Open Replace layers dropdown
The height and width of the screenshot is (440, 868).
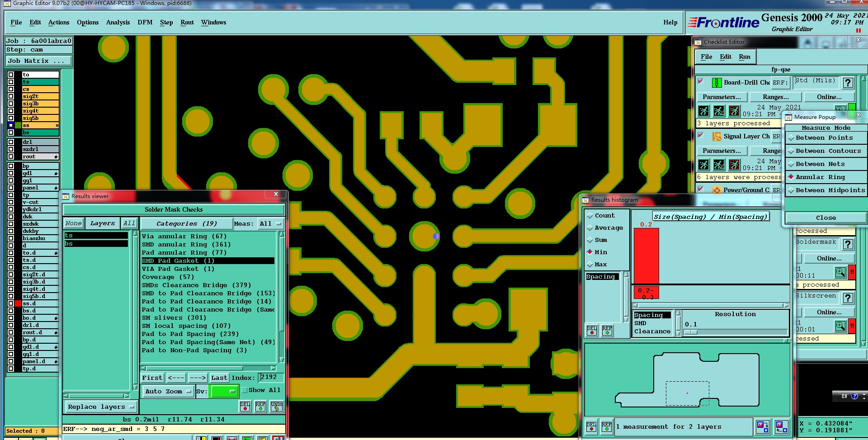(x=101, y=407)
